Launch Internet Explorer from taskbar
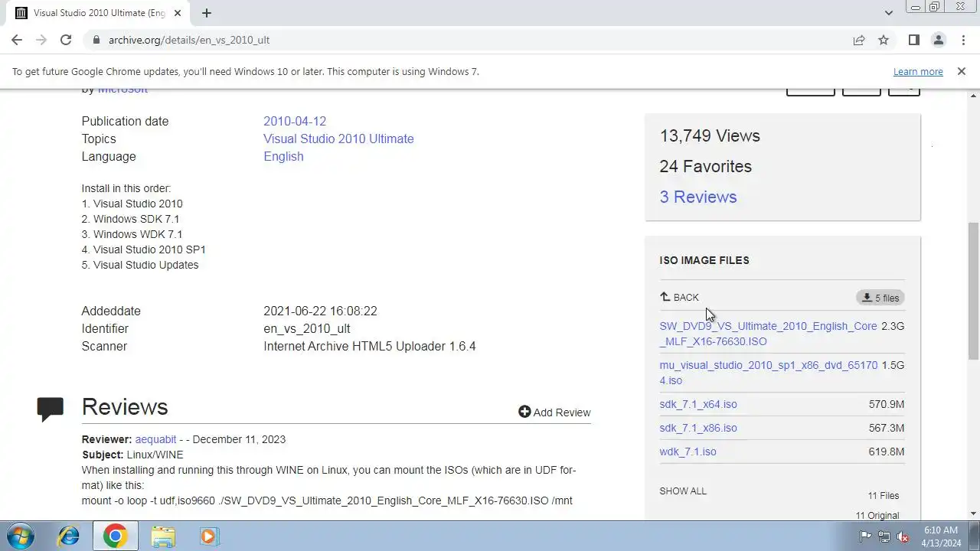 coord(69,536)
